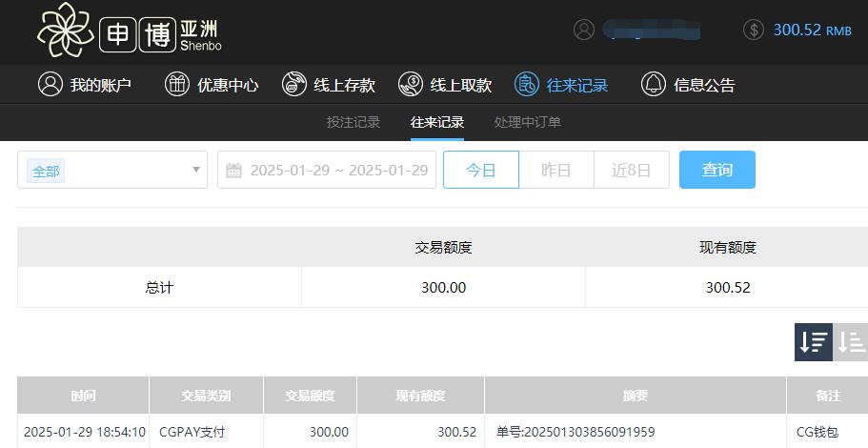Click the blurred username in header
This screenshot has width=868, height=448.
pos(652,30)
